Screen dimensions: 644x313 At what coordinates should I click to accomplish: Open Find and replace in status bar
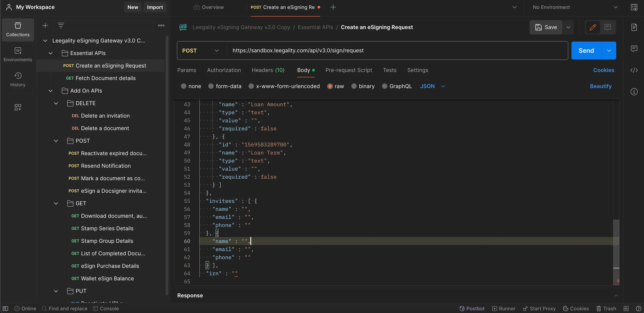coord(64,309)
